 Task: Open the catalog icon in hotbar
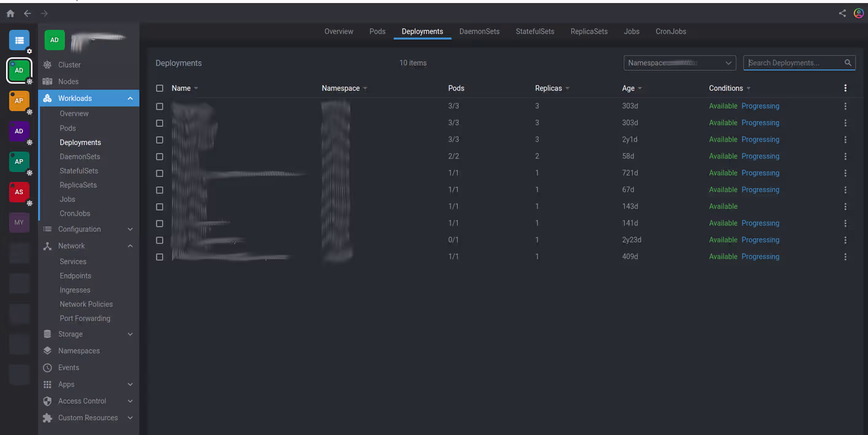click(19, 41)
